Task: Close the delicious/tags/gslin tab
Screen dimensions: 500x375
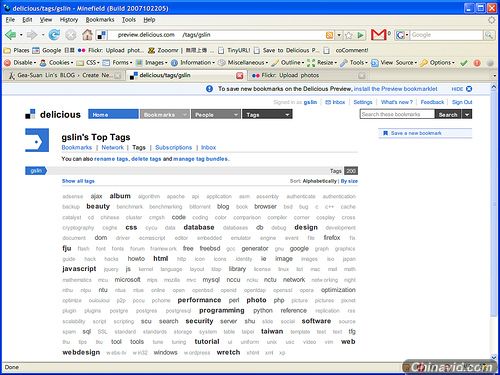Action: tap(240, 76)
